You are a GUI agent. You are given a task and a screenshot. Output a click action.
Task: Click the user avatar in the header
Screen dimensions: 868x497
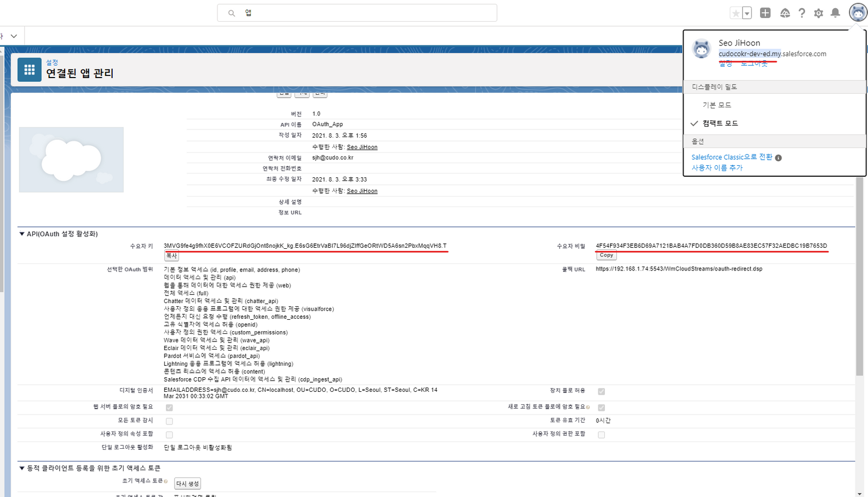click(858, 12)
